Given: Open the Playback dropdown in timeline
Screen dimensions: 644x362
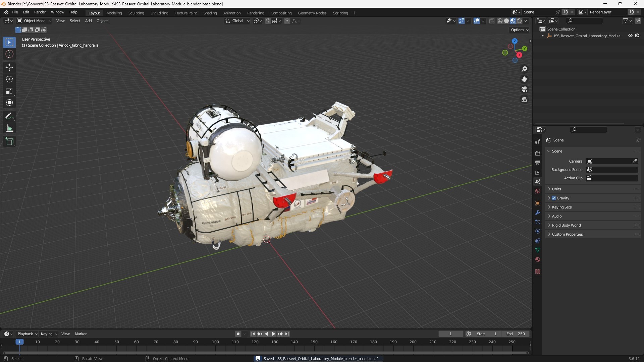Looking at the screenshot, I should pyautogui.click(x=27, y=334).
